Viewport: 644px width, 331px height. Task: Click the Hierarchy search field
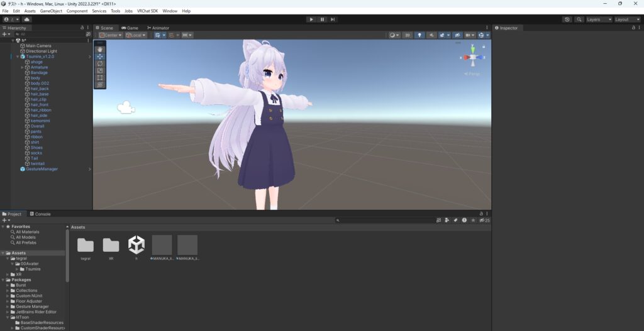pos(49,35)
